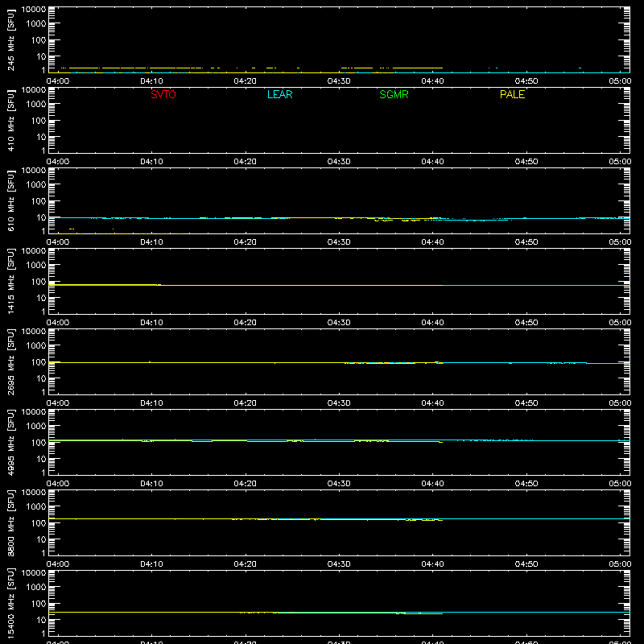Click the 100 tick label on 1415 MHz plot
The image size is (644, 644).
(x=39, y=282)
